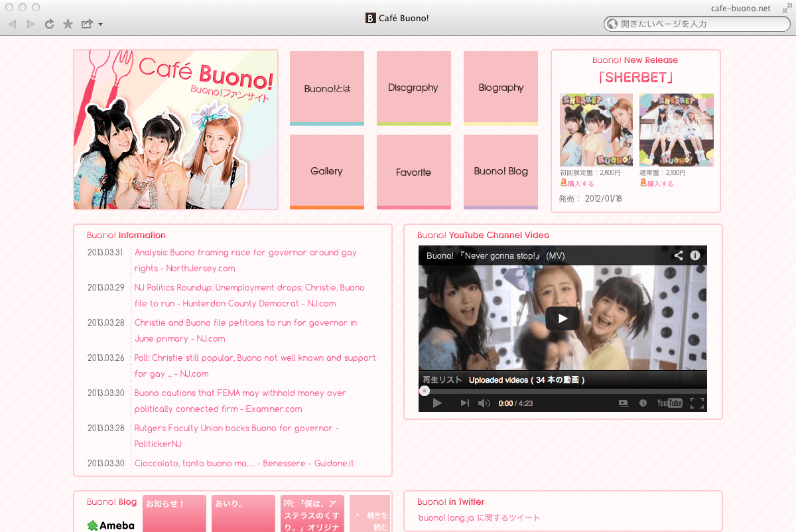Reload the page with the refresh icon
This screenshot has height=532, width=796.
click(x=49, y=25)
